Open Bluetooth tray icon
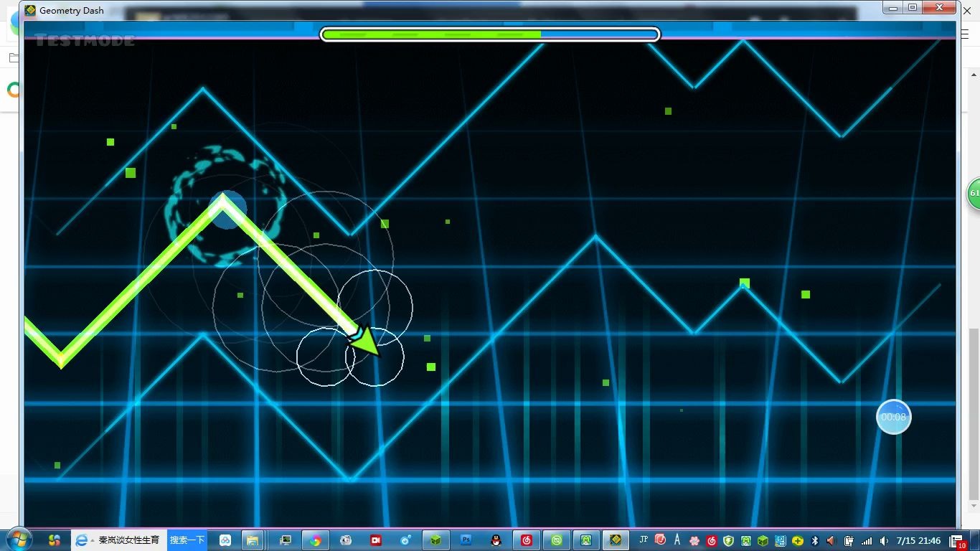 814,540
